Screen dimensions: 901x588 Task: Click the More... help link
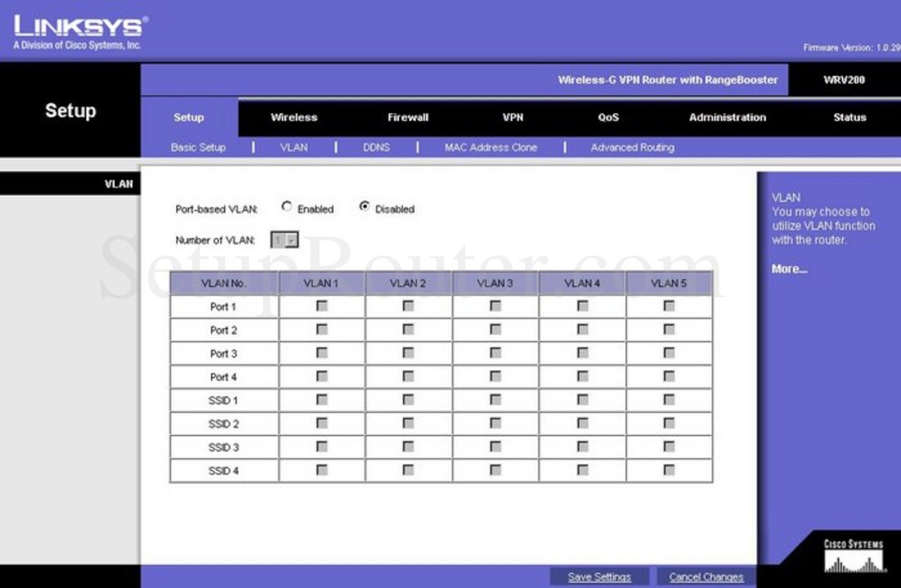click(790, 269)
